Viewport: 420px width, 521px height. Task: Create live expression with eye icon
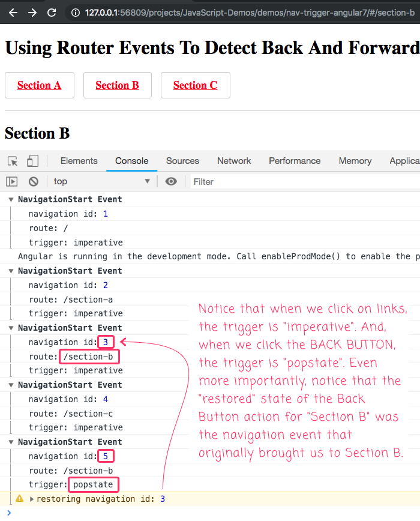(171, 181)
